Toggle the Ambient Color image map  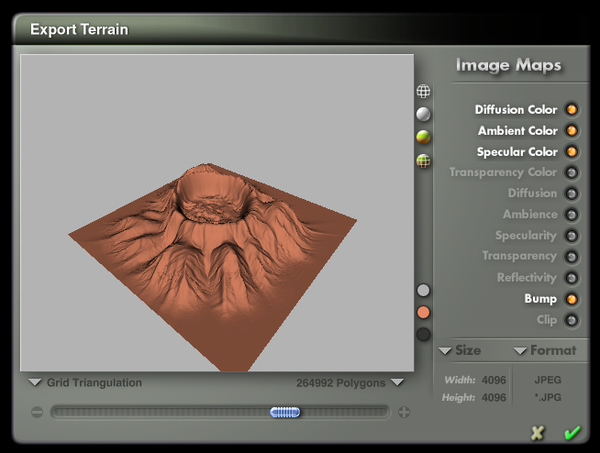(572, 130)
